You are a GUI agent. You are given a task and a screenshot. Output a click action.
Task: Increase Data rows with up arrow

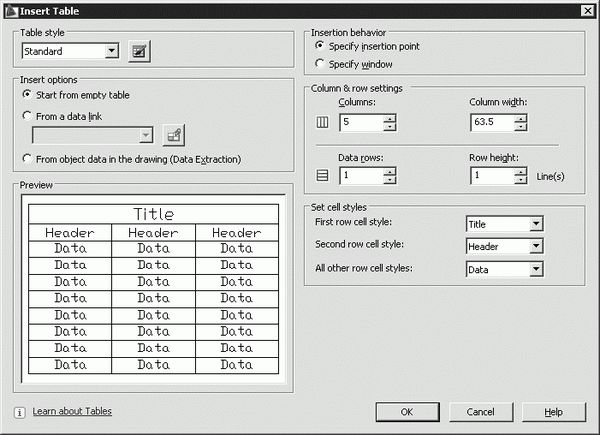click(390, 171)
